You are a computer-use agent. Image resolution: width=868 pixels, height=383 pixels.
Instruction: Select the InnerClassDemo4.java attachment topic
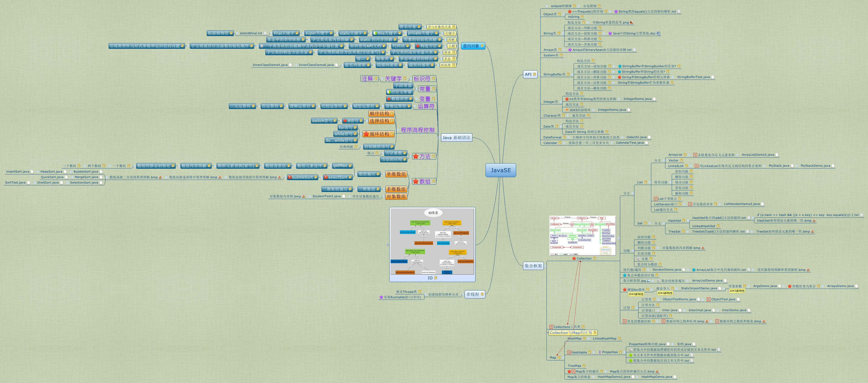(x=272, y=65)
